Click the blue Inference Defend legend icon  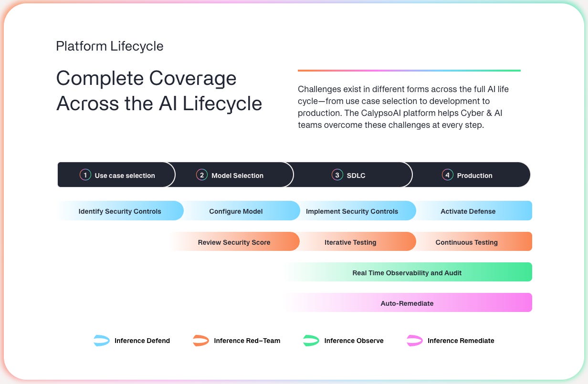click(102, 341)
